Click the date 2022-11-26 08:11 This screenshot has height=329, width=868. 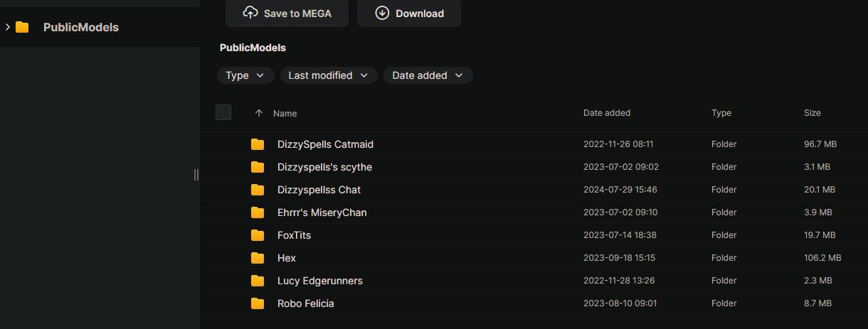[618, 144]
